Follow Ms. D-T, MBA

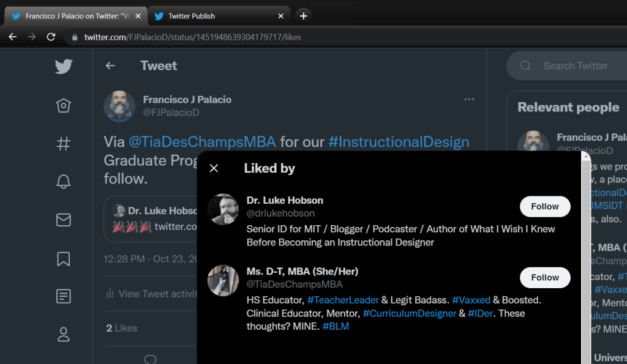[x=544, y=278]
